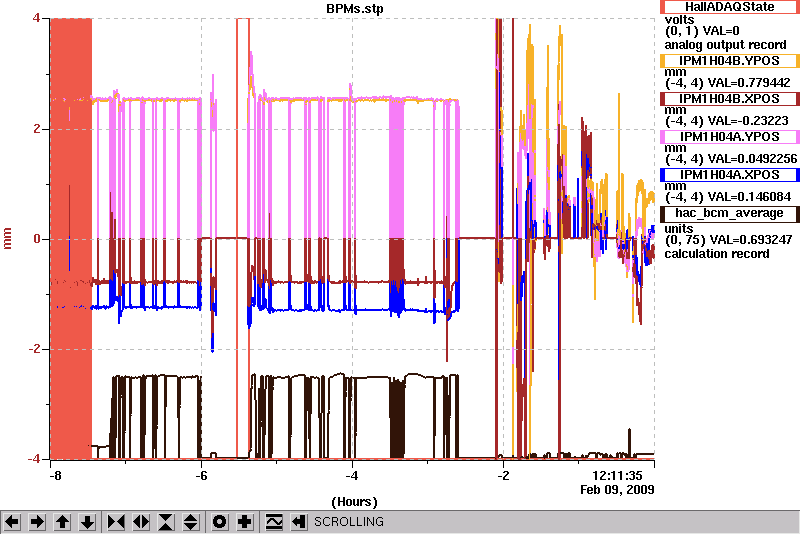
Task: Click the 2 y-axis tick label
Action: click(x=37, y=129)
